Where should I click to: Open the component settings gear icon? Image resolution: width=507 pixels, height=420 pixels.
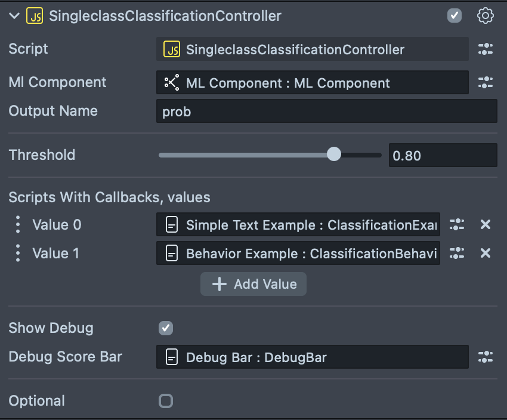tap(486, 16)
